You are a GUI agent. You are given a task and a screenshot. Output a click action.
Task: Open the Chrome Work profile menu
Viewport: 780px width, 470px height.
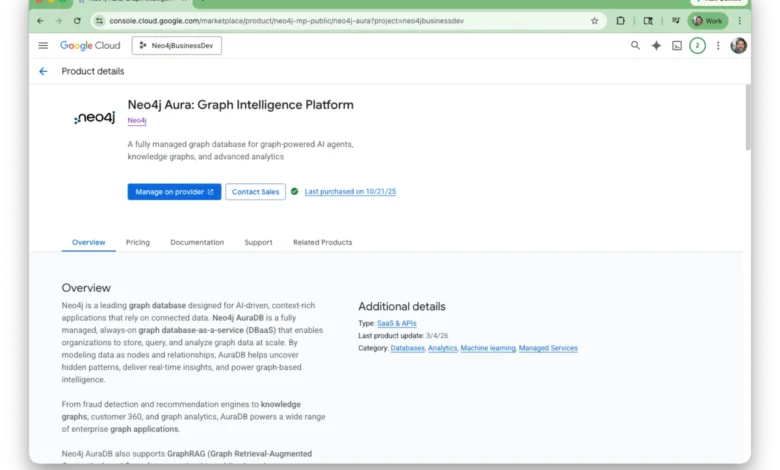coord(708,20)
